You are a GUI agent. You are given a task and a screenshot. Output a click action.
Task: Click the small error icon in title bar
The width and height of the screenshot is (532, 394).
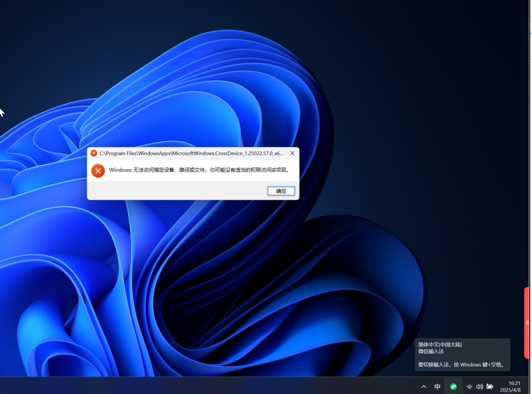coord(94,153)
